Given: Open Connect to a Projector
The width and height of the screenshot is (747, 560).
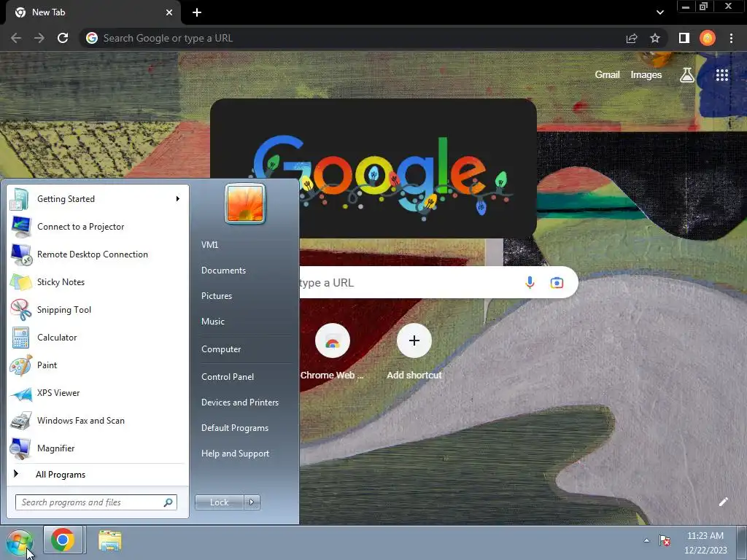Looking at the screenshot, I should click(x=98, y=227).
